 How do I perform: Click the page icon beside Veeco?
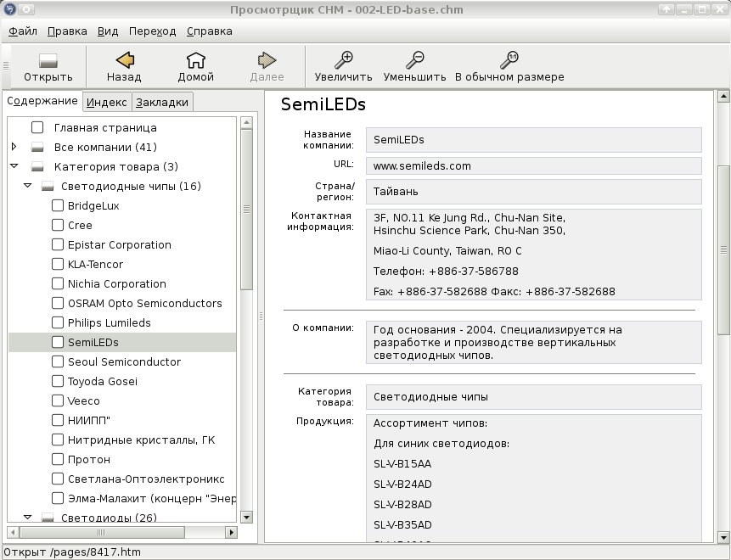58,400
